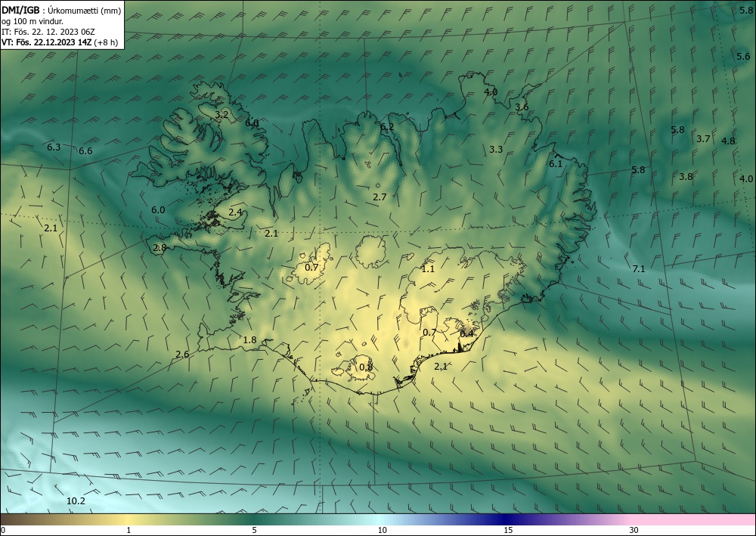The height and width of the screenshot is (536, 756).
Task: Click the 3.3 value inland northeast
Action: (496, 150)
